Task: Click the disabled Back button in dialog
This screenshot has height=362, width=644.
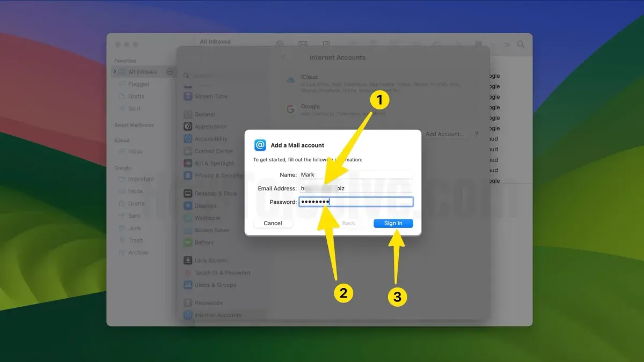Action: 349,223
